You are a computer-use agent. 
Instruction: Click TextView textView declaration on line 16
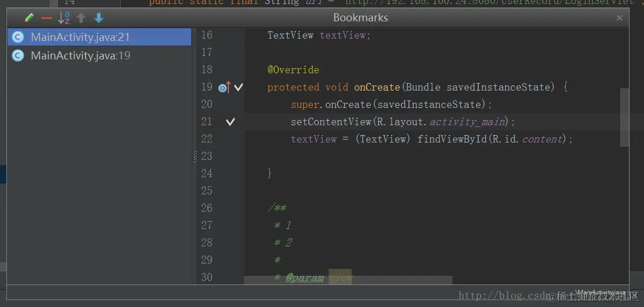coord(319,35)
